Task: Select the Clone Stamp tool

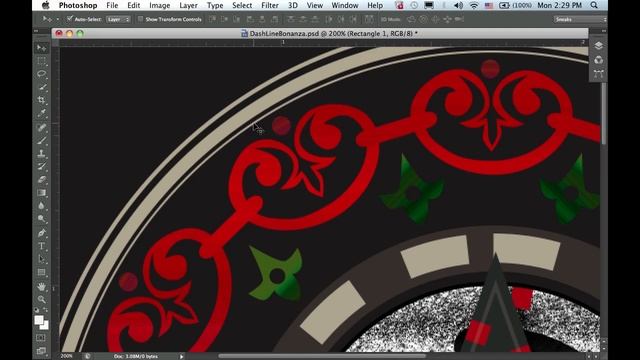Action: tap(42, 154)
